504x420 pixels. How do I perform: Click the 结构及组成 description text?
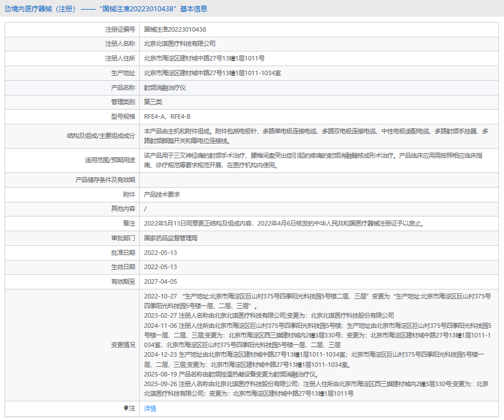316,136
